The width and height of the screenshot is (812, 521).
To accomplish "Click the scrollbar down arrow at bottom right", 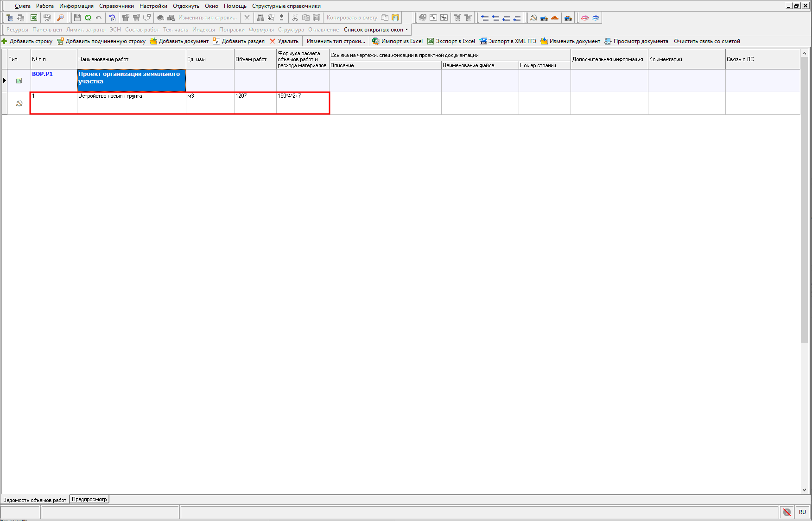I will (x=804, y=490).
